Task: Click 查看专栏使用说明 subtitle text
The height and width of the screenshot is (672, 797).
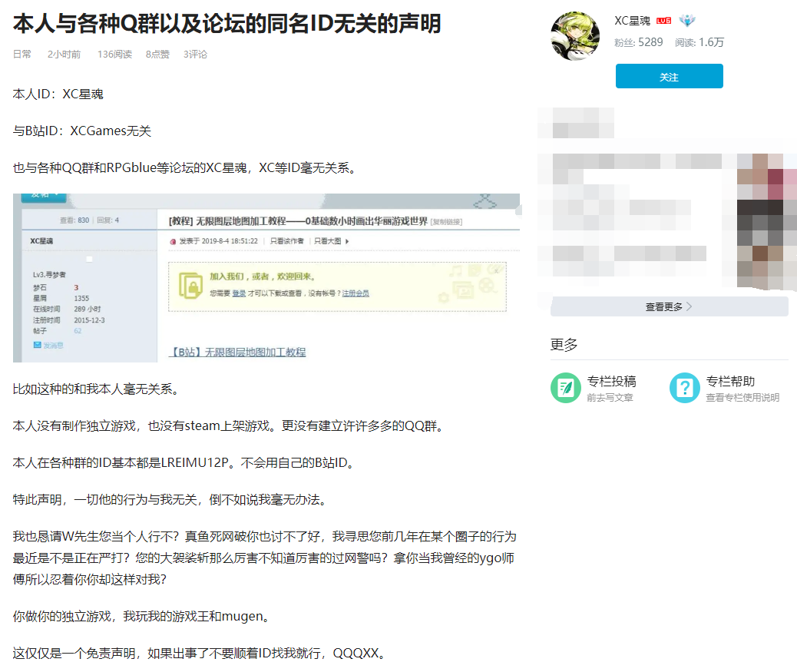Action: click(742, 398)
